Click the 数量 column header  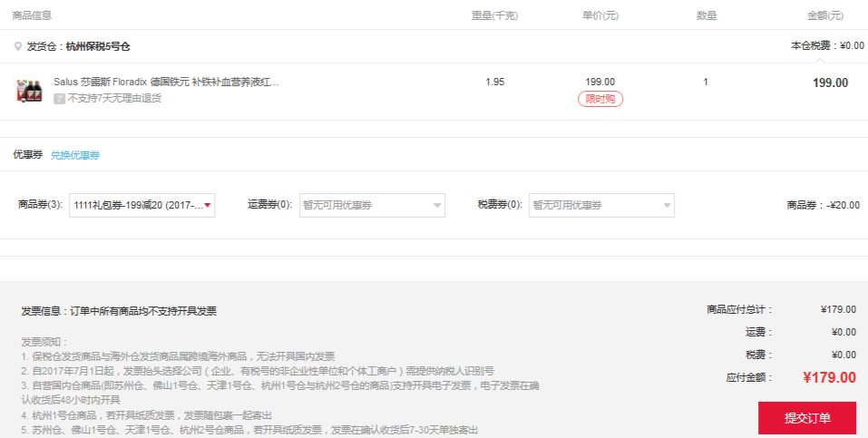coord(707,15)
